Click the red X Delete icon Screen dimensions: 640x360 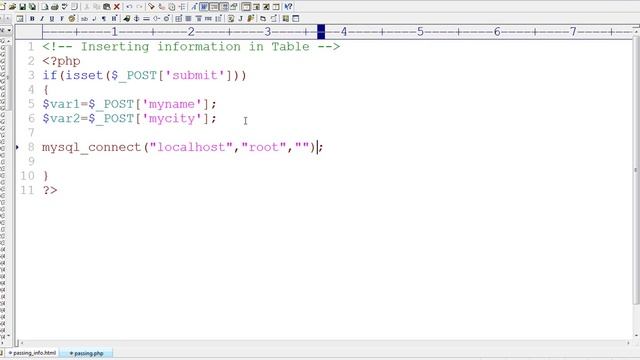point(117,7)
